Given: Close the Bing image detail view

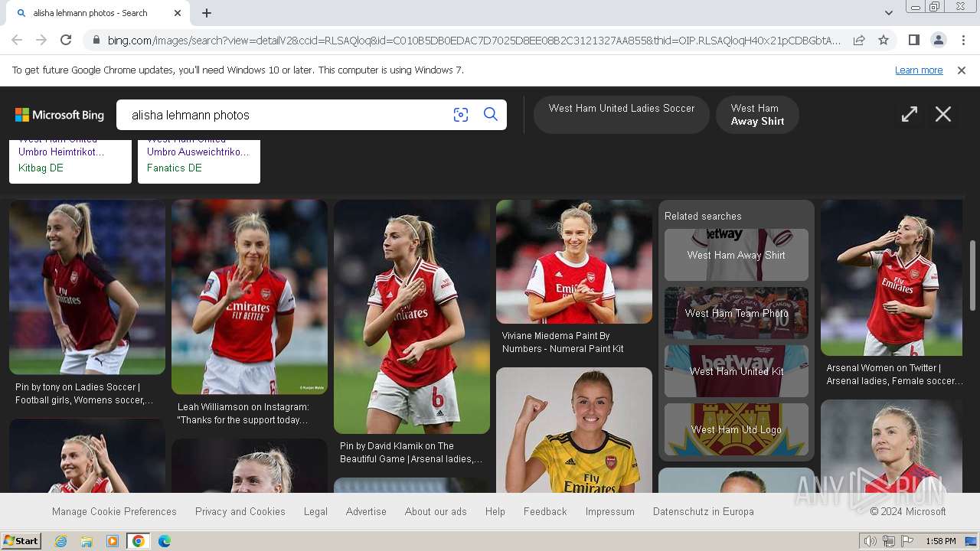Looking at the screenshot, I should click(x=943, y=115).
